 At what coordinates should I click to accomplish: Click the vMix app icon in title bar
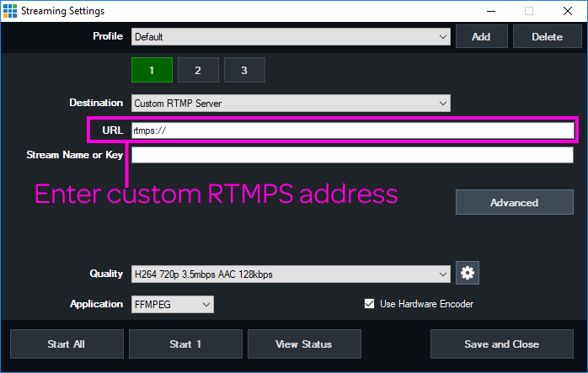tap(10, 11)
